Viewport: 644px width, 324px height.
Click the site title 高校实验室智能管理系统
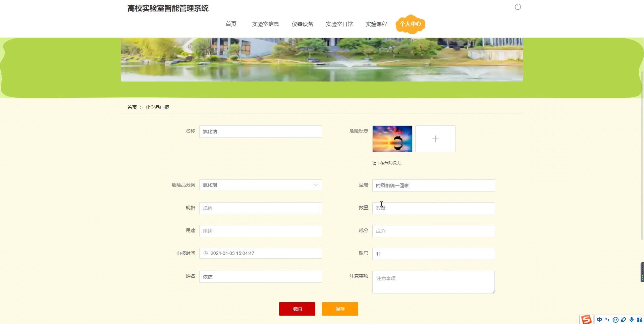point(168,8)
